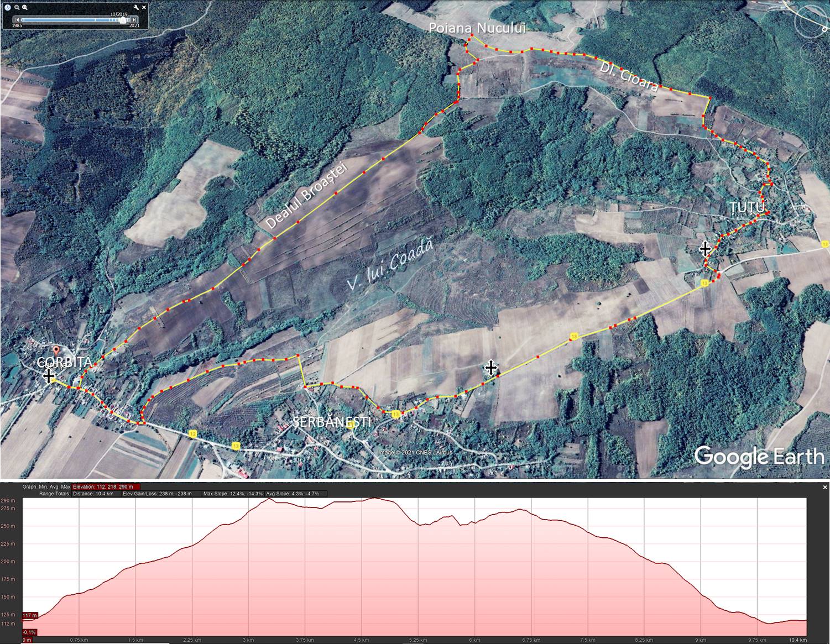This screenshot has width=830, height=644.
Task: Click the crosshair marker at Corbita
Action: [49, 376]
